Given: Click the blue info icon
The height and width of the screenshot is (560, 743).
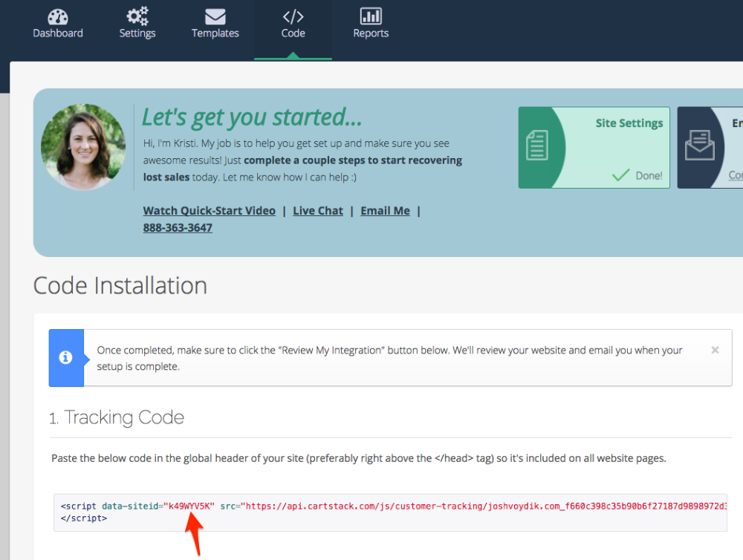Looking at the screenshot, I should click(x=65, y=357).
